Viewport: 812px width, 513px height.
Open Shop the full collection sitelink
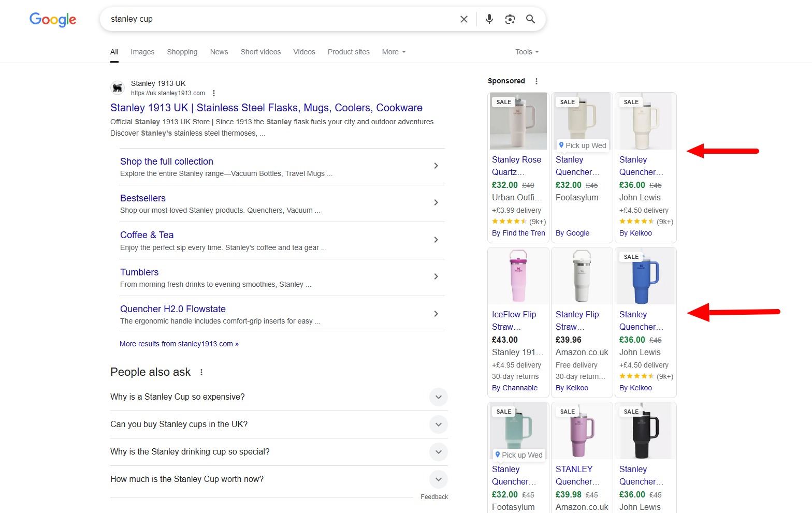click(167, 162)
